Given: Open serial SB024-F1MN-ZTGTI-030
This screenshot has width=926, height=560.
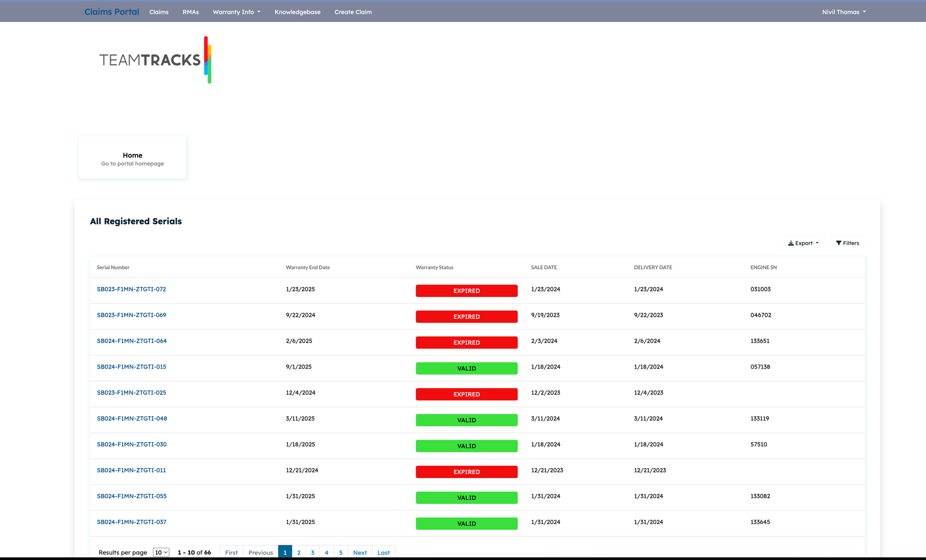Looking at the screenshot, I should tap(132, 445).
